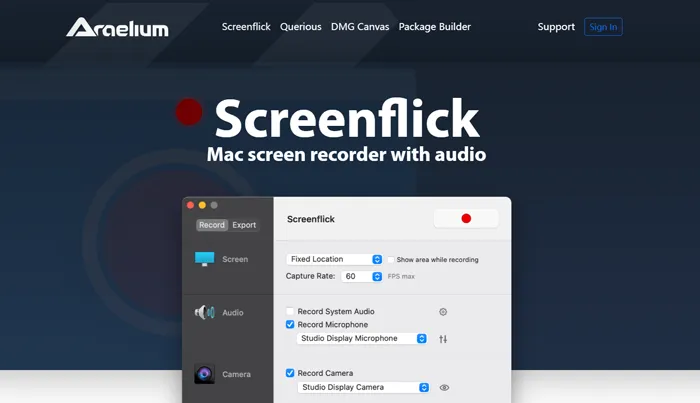
Task: Open system audio settings gear icon
Action: click(443, 312)
